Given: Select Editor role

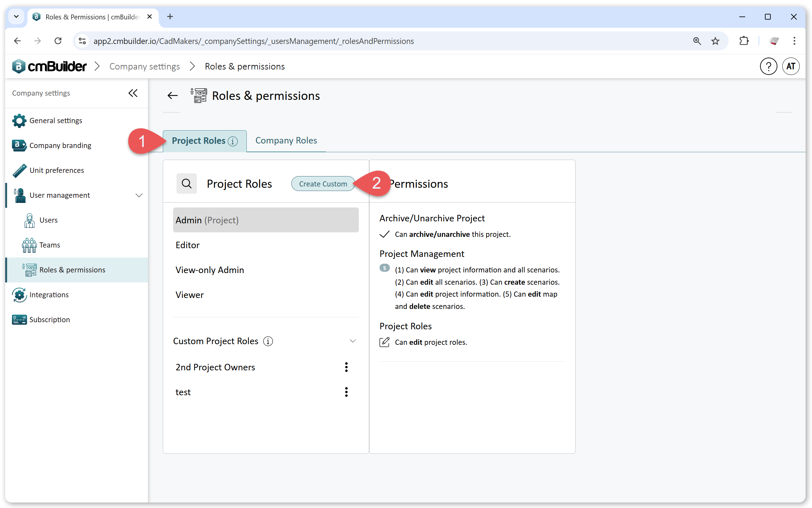Looking at the screenshot, I should click(265, 245).
